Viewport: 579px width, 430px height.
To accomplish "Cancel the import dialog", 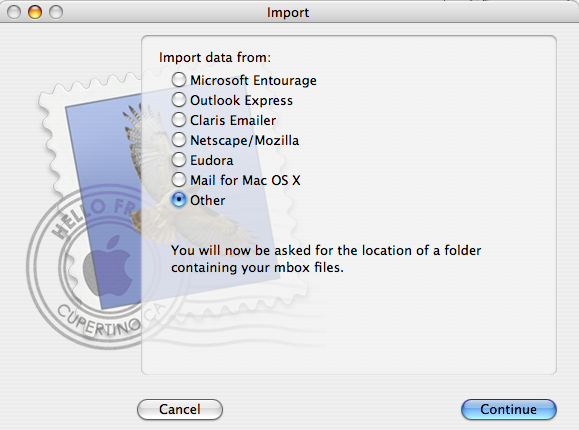I will (x=180, y=409).
